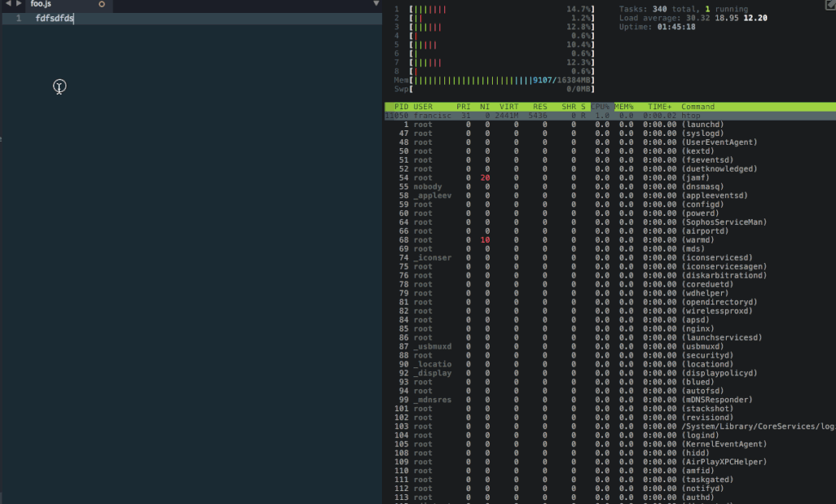
Task: Select the htop process row
Action: pos(610,116)
